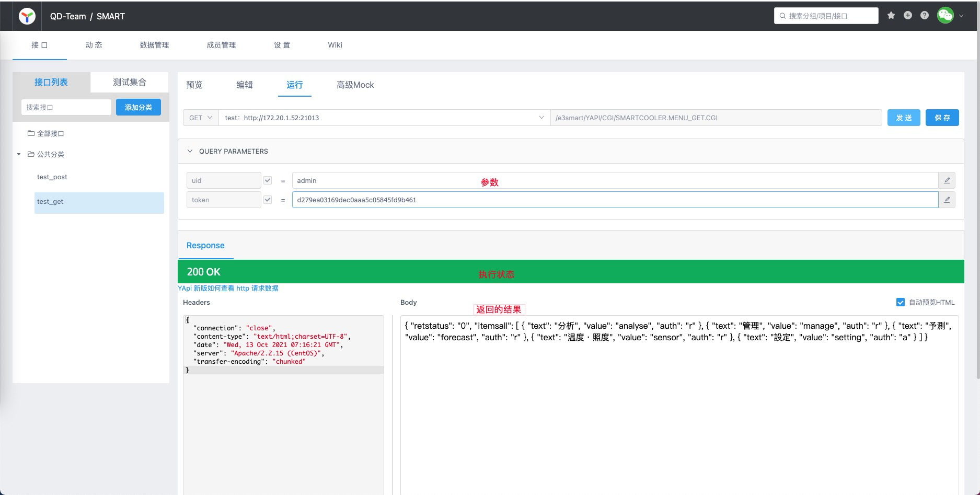Click the Body label
Screen dimensions: 980x495
[409, 302]
